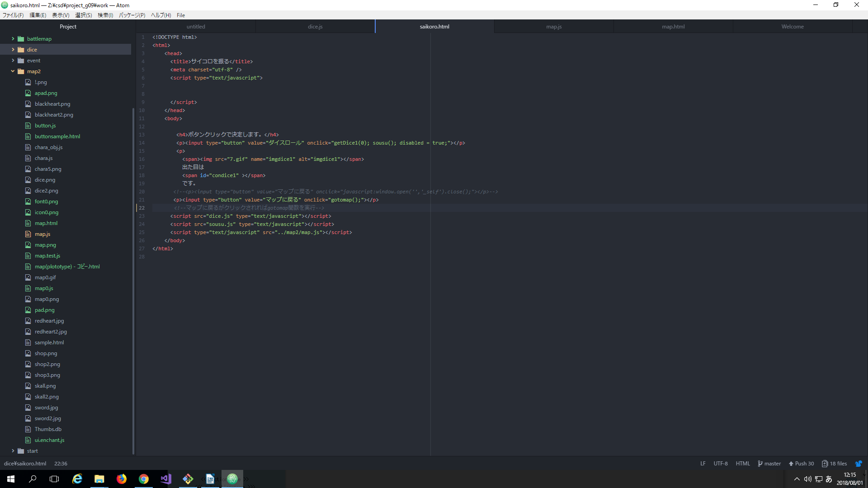Change the LF line ending setting
Viewport: 868px width, 488px height.
(703, 464)
